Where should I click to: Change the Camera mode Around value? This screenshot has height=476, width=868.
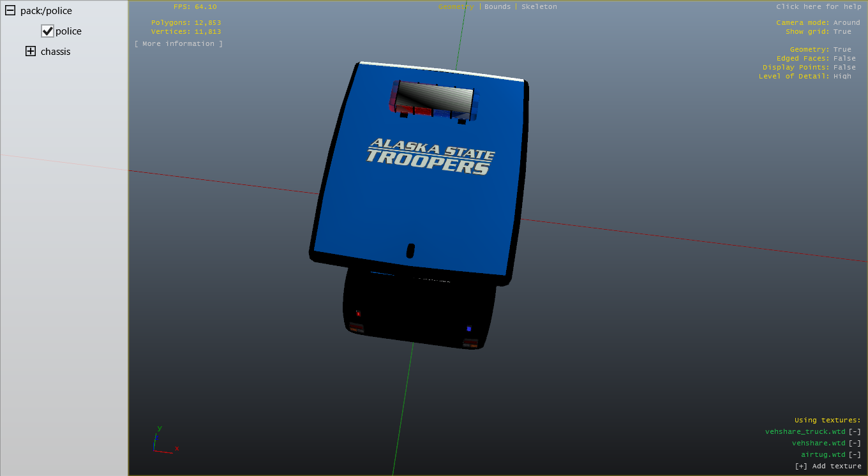point(846,23)
